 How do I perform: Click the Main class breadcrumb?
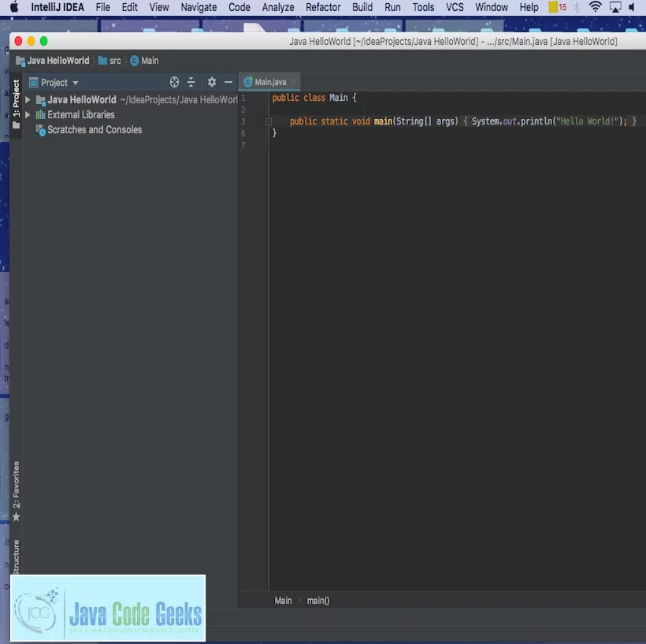pos(144,61)
